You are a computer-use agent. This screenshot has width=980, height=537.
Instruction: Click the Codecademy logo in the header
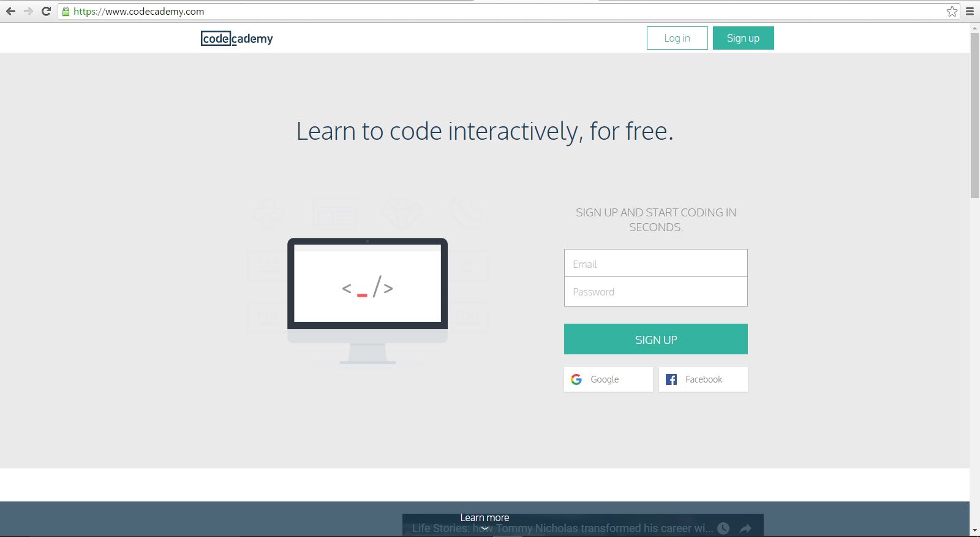click(237, 39)
